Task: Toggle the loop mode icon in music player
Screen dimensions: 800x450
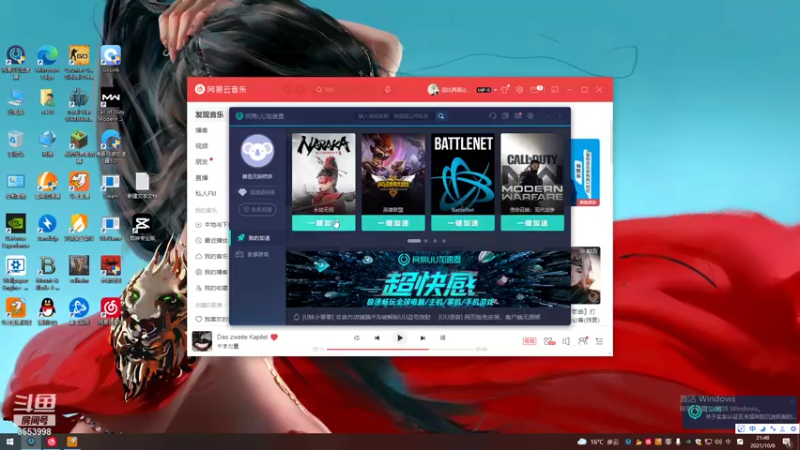Action: (357, 338)
